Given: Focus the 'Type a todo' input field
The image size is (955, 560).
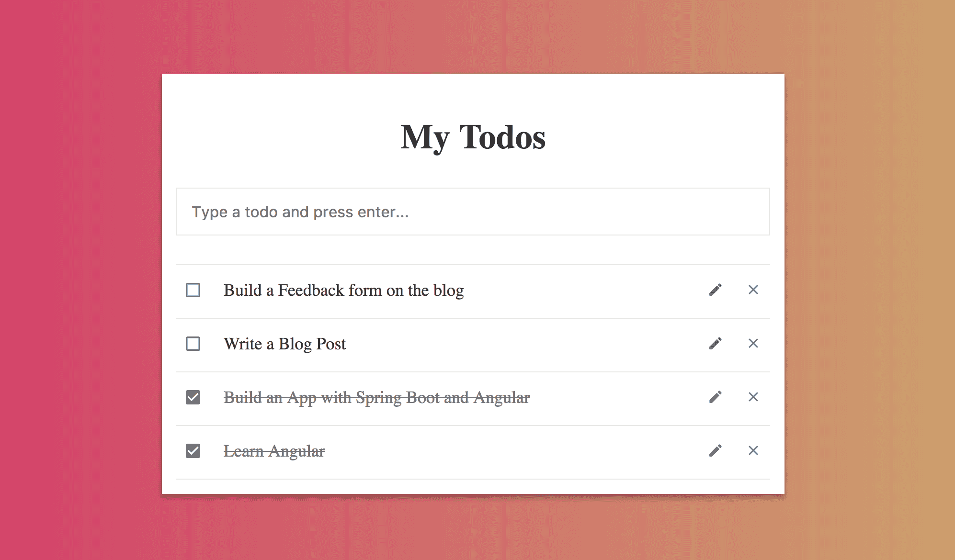Looking at the screenshot, I should tap(473, 212).
